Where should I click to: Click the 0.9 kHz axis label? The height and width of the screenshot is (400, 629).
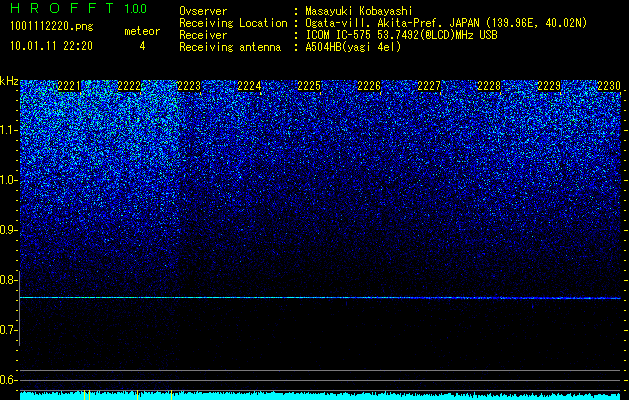click(8, 230)
